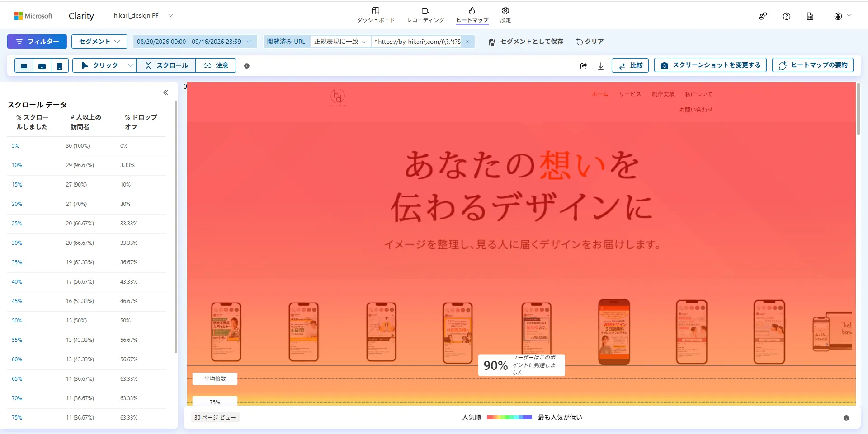
Task: Select the mobile device view icon
Action: pos(60,66)
